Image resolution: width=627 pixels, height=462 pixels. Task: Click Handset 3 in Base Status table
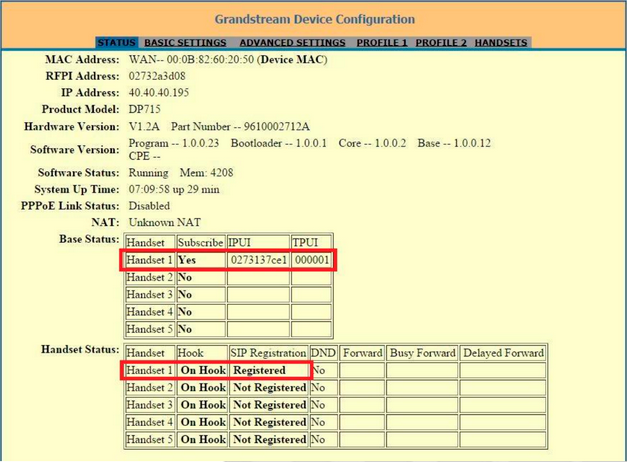(x=149, y=294)
